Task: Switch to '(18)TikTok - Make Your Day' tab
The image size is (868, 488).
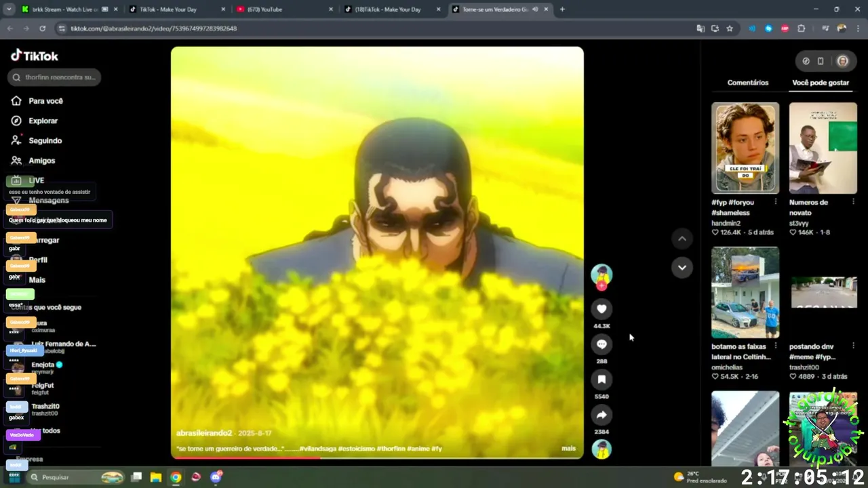Action: pos(392,9)
